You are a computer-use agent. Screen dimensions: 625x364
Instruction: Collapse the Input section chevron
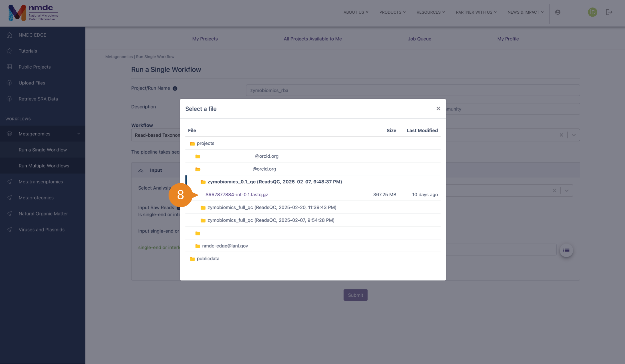pos(141,170)
